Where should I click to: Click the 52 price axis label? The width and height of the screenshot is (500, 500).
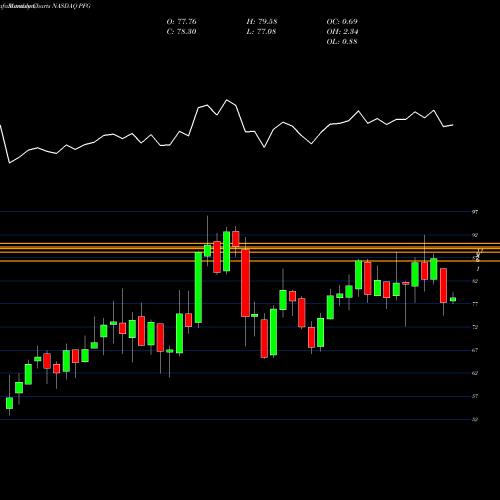pyautogui.click(x=475, y=420)
